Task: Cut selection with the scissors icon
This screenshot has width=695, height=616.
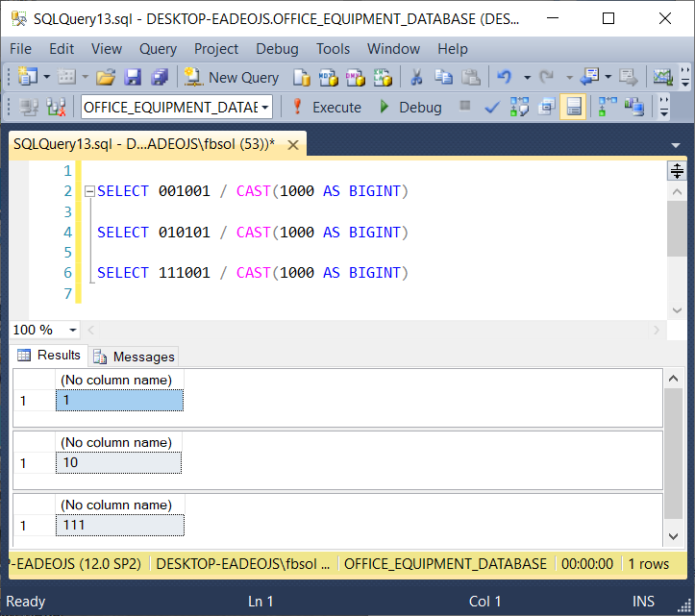Action: [x=417, y=77]
